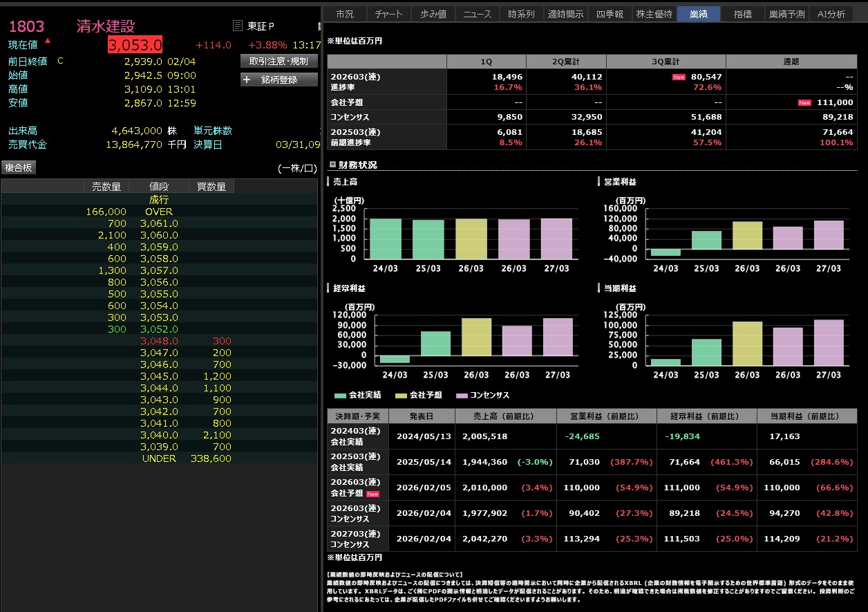This screenshot has width=868, height=612.
Task: Click the square icon beside 財務状況 heading
Action: pos(332,165)
